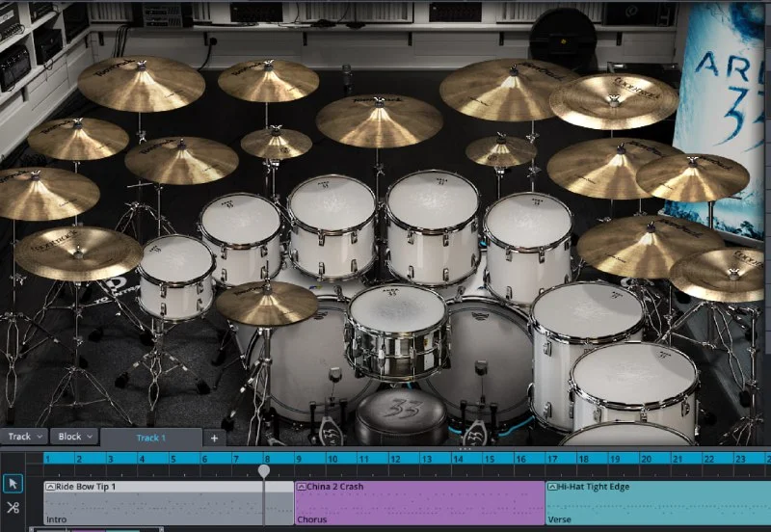Click the hi-hat cymbal beside the snare
This screenshot has width=771, height=532.
266,303
